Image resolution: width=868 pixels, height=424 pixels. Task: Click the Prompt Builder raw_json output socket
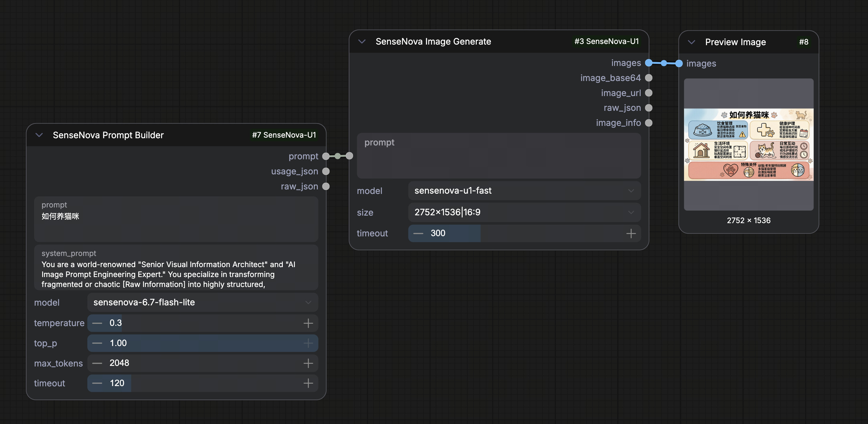pyautogui.click(x=326, y=186)
